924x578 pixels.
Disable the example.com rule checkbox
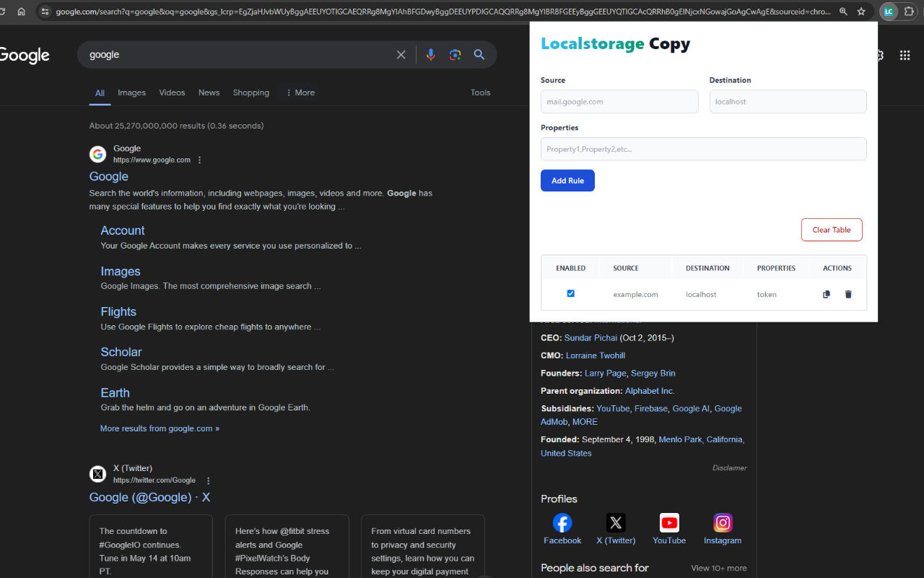pos(570,293)
